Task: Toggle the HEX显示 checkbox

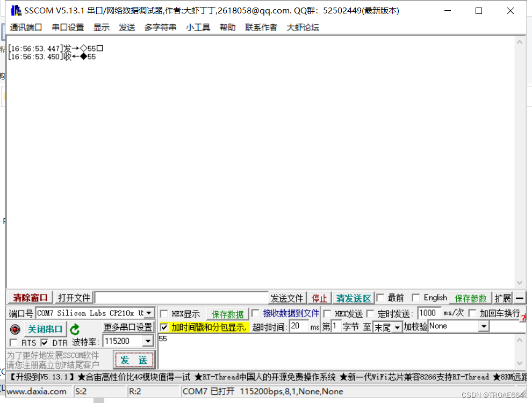Action: [x=164, y=313]
